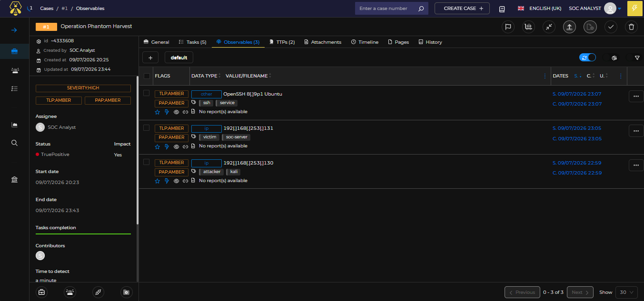This screenshot has height=301, width=644.
Task: Click the CREATE CASE button
Action: [x=463, y=9]
